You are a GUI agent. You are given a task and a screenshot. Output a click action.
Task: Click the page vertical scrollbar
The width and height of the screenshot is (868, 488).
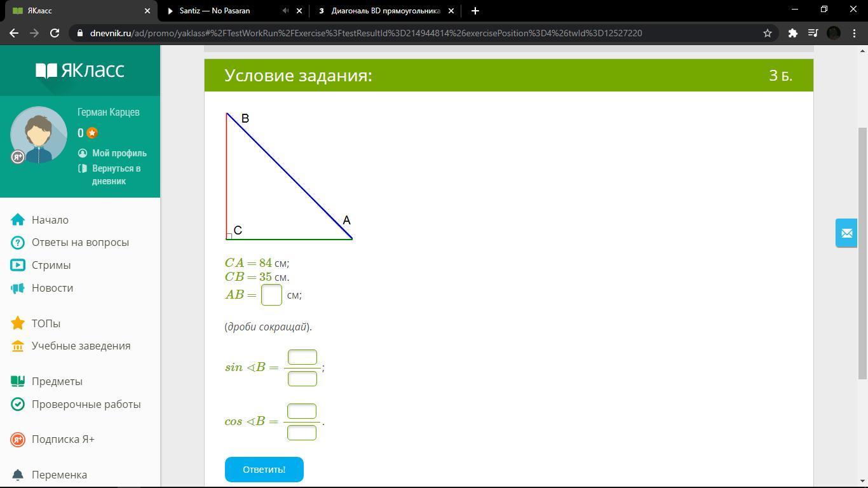[x=862, y=254]
